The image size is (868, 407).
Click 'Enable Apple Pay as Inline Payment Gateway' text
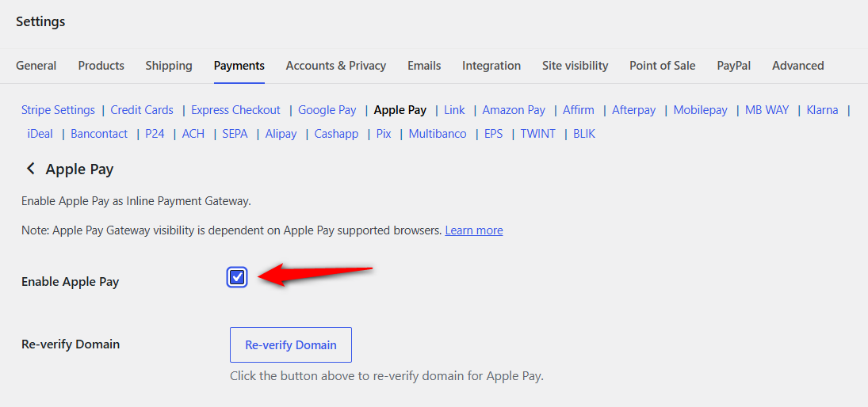tap(136, 201)
